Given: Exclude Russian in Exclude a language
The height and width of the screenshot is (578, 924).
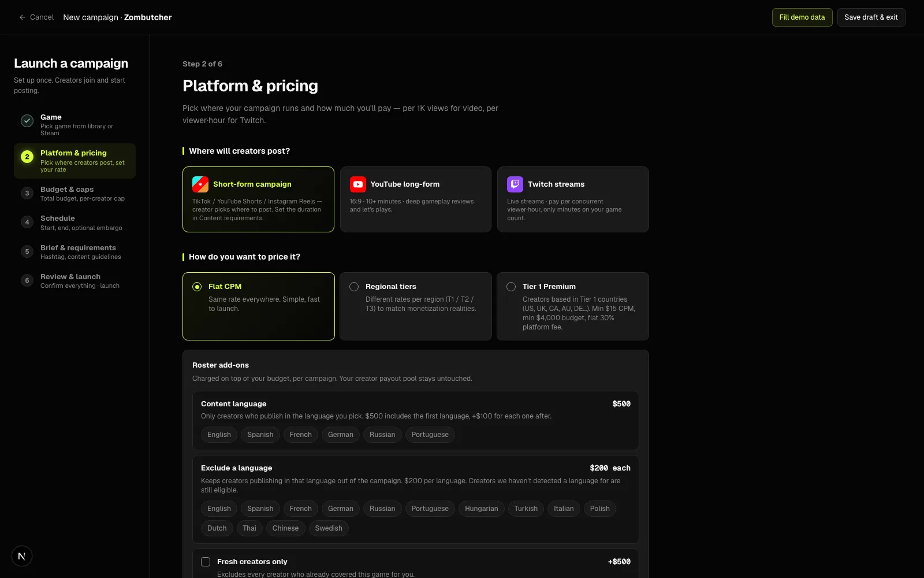Looking at the screenshot, I should pyautogui.click(x=382, y=509).
